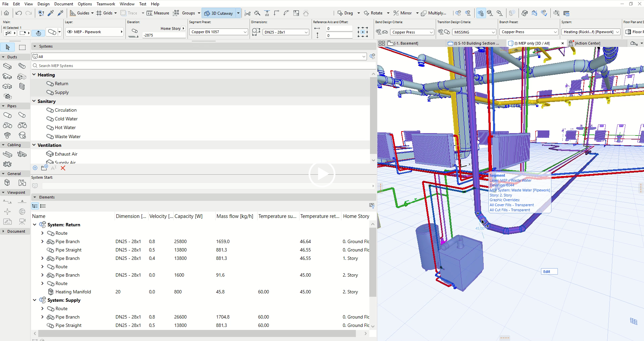Collapse the System: Return tree group
The height and width of the screenshot is (341, 644).
pyautogui.click(x=35, y=225)
